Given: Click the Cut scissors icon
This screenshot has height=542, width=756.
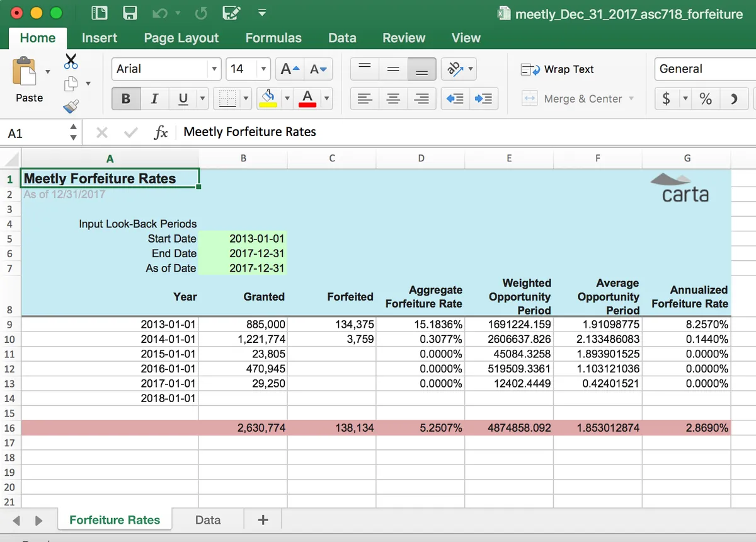Looking at the screenshot, I should point(71,61).
